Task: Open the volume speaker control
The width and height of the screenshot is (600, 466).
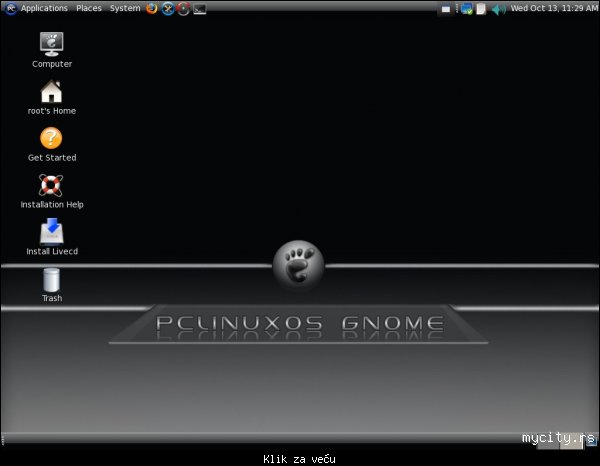Action: (499, 9)
